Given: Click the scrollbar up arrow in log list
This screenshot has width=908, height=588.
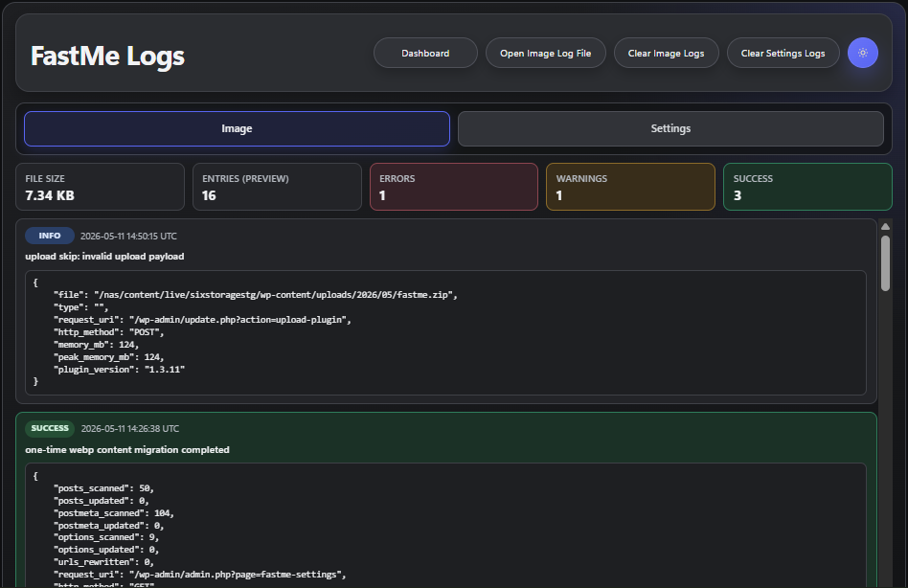Looking at the screenshot, I should pos(885,226).
